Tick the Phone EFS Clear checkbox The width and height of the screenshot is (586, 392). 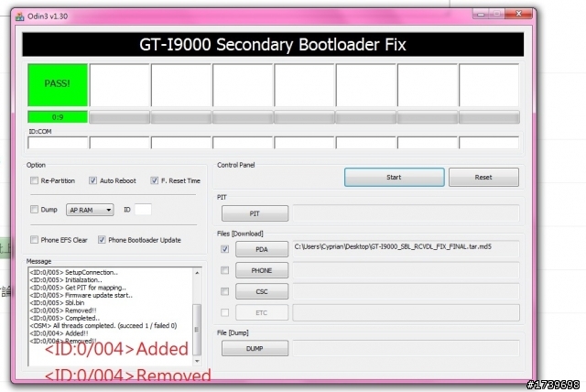pyautogui.click(x=35, y=240)
